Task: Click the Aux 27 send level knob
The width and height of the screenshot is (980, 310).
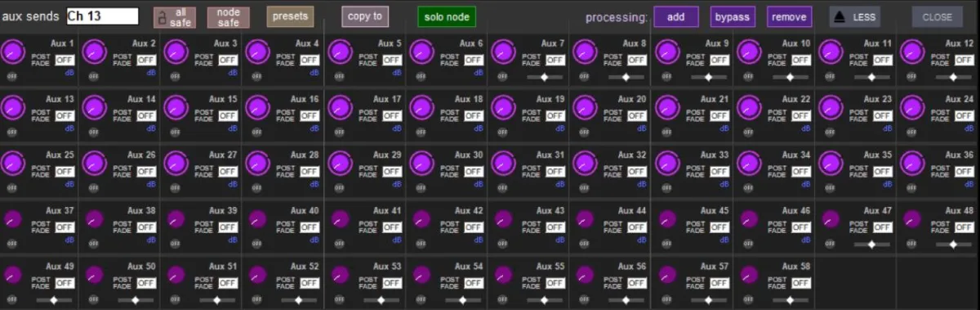Action: click(176, 164)
